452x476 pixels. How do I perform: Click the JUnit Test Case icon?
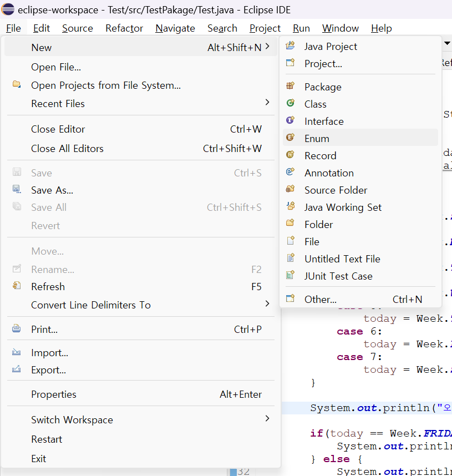click(x=290, y=275)
